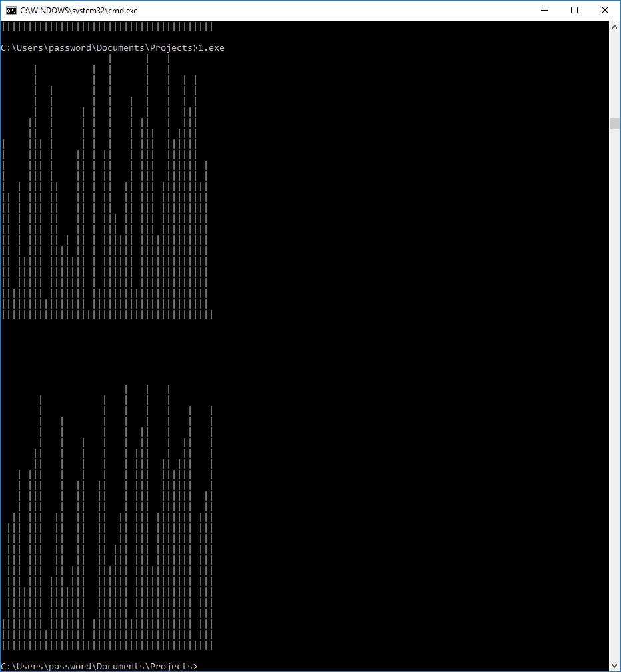Minimize the cmd.exe window

(544, 10)
